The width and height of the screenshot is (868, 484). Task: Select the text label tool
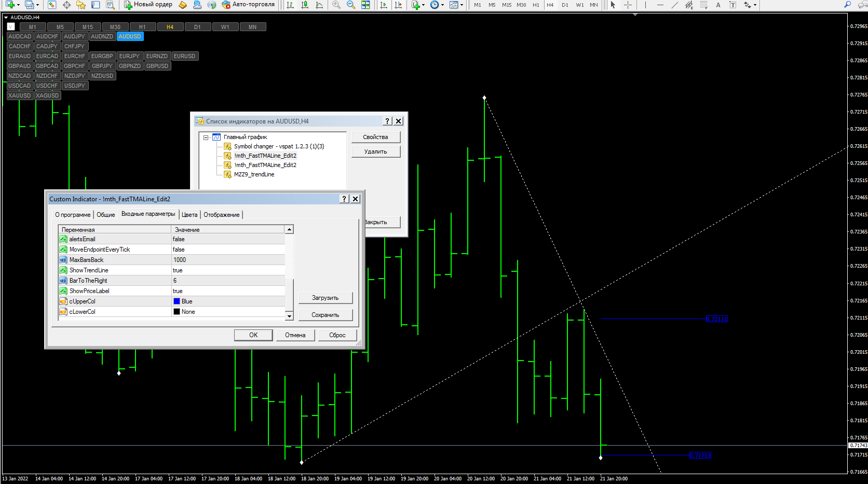coord(733,5)
